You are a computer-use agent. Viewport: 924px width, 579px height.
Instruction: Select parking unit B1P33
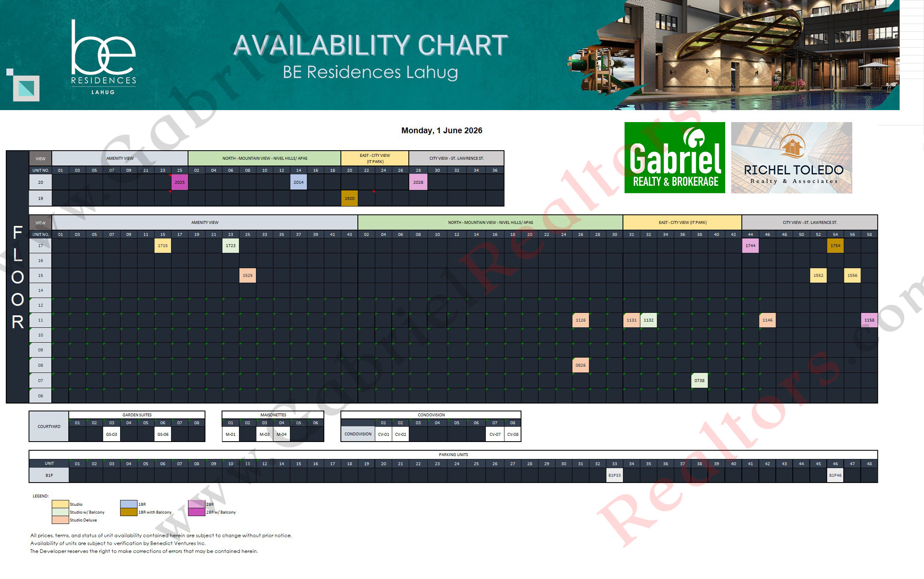click(615, 475)
